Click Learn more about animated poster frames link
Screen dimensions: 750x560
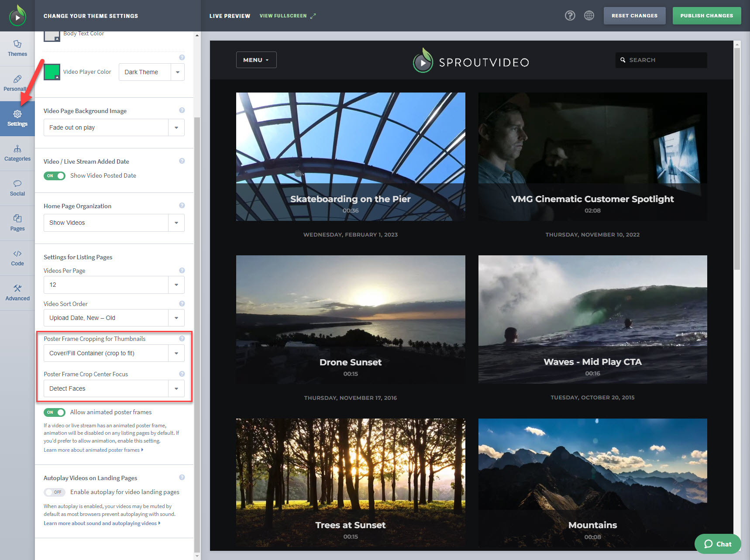pos(93,450)
